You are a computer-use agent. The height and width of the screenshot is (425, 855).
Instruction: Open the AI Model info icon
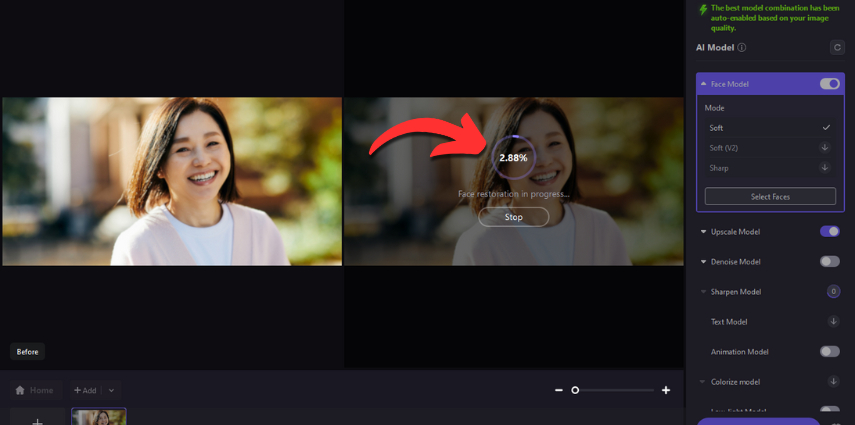pos(742,47)
